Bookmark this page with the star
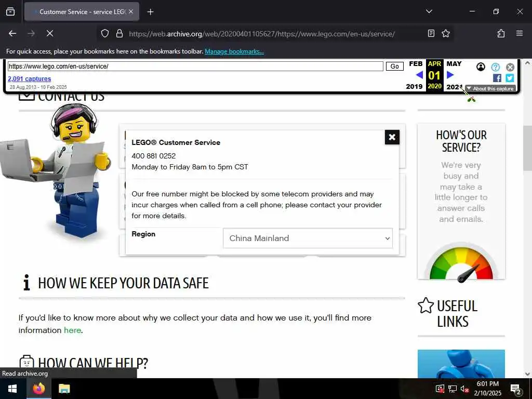 click(445, 34)
